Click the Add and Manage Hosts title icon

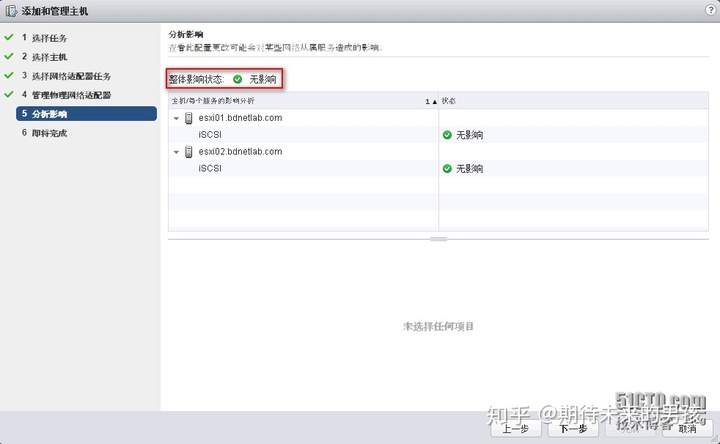11,11
